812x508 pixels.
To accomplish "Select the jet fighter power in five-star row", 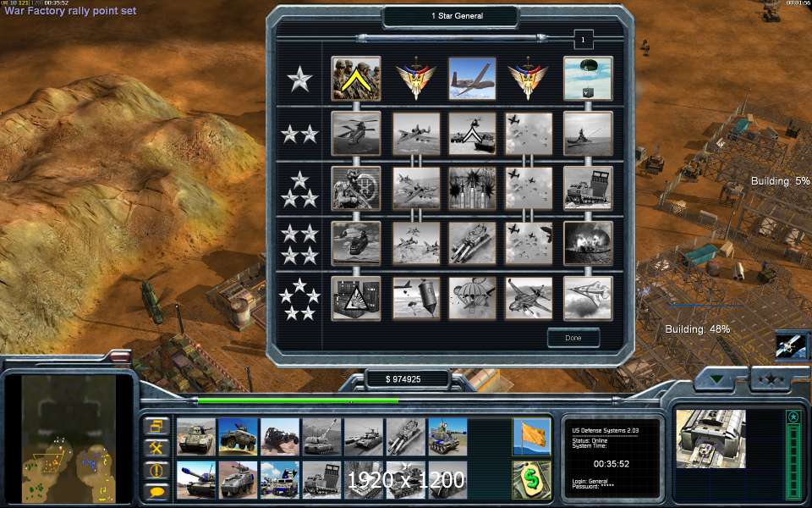I will pyautogui.click(x=528, y=298).
